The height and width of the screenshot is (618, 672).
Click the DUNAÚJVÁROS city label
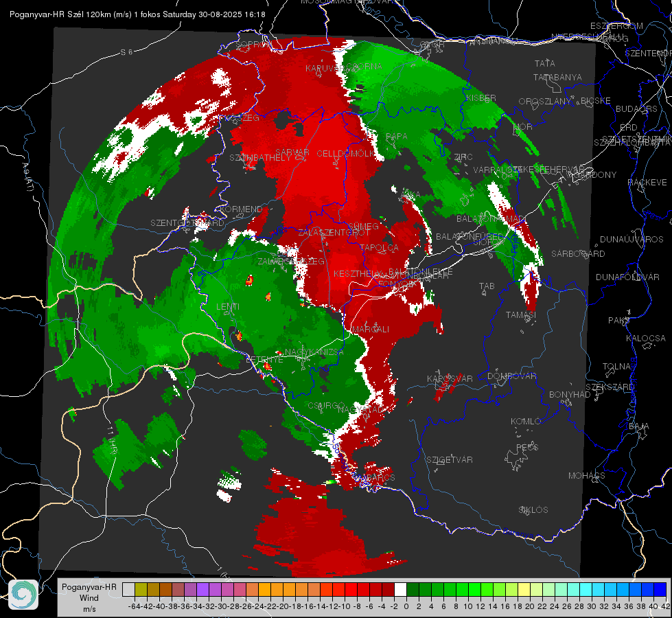[x=632, y=240]
